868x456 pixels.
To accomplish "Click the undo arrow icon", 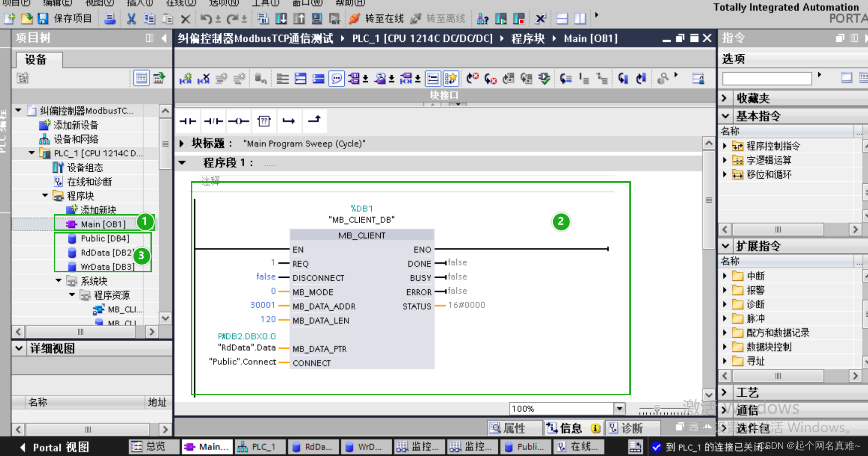I will (x=206, y=19).
